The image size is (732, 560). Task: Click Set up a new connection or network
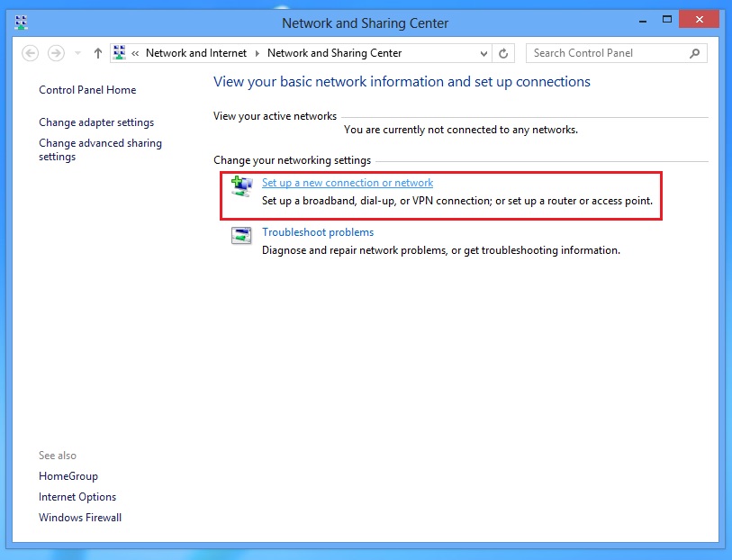(x=348, y=183)
